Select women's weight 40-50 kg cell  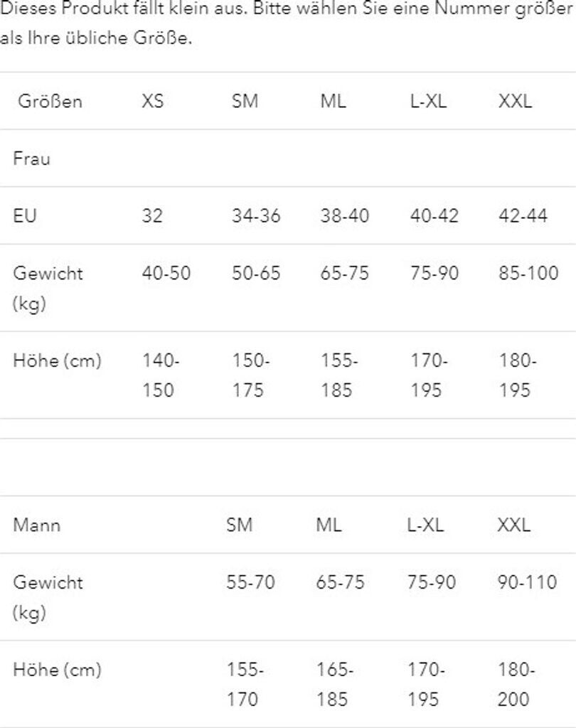166,273
